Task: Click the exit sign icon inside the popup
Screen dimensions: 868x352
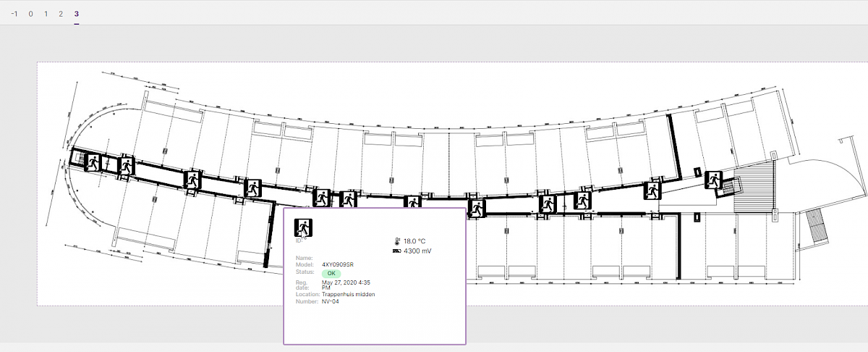Action: (x=303, y=227)
